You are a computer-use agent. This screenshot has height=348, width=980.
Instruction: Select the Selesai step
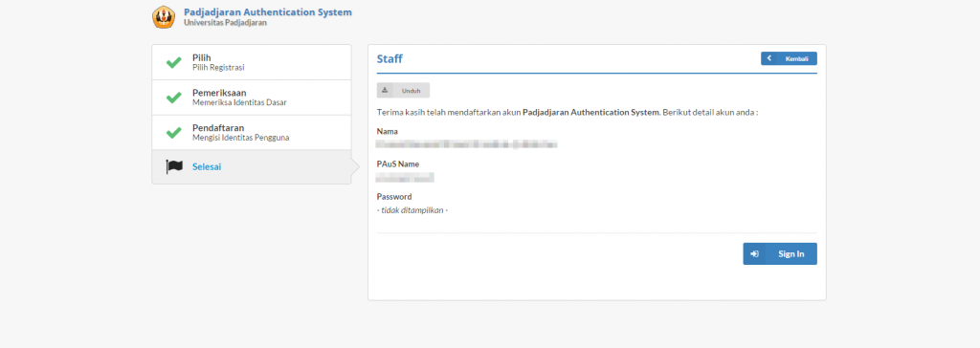[252, 166]
